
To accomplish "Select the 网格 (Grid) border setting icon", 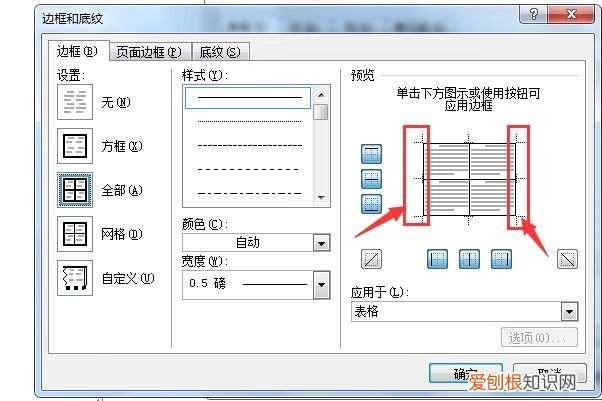I will 75,234.
